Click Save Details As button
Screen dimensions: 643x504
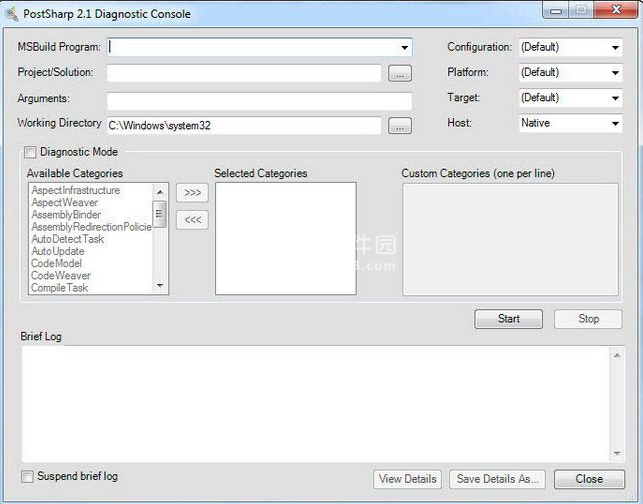click(x=497, y=479)
